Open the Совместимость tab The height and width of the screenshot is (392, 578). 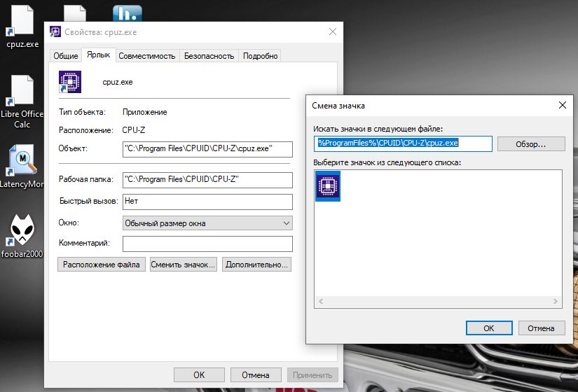click(x=146, y=56)
